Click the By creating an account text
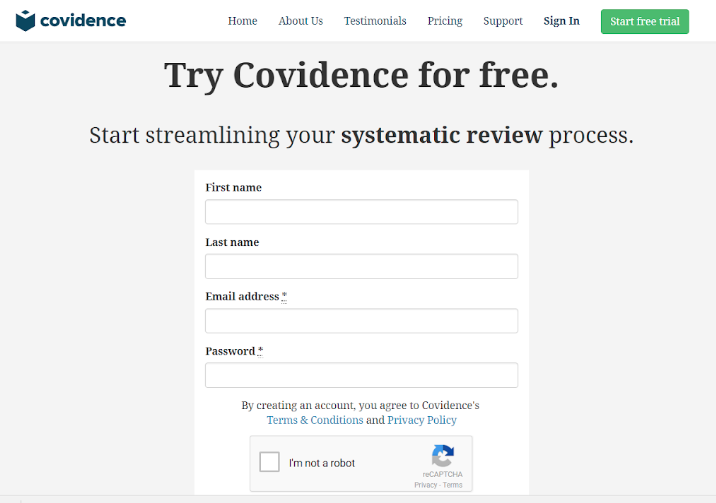This screenshot has height=503, width=716. tap(360, 405)
